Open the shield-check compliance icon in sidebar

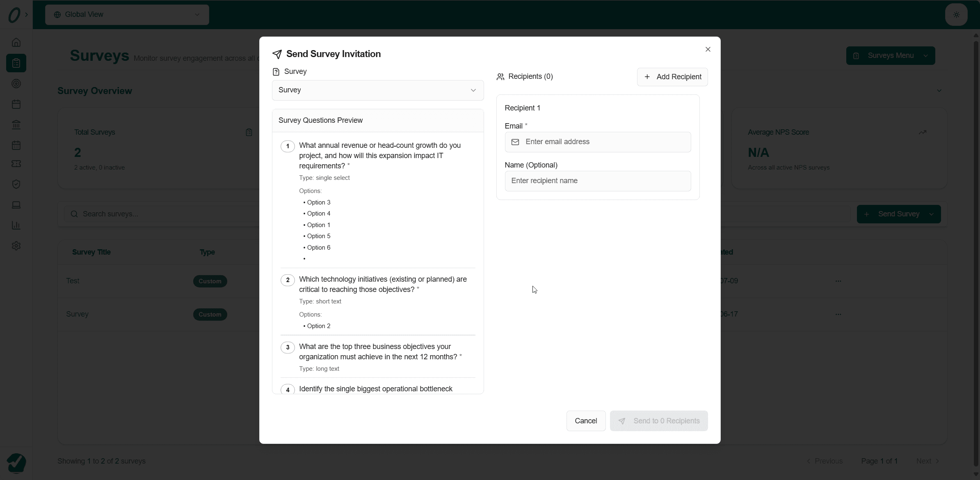[x=16, y=184]
